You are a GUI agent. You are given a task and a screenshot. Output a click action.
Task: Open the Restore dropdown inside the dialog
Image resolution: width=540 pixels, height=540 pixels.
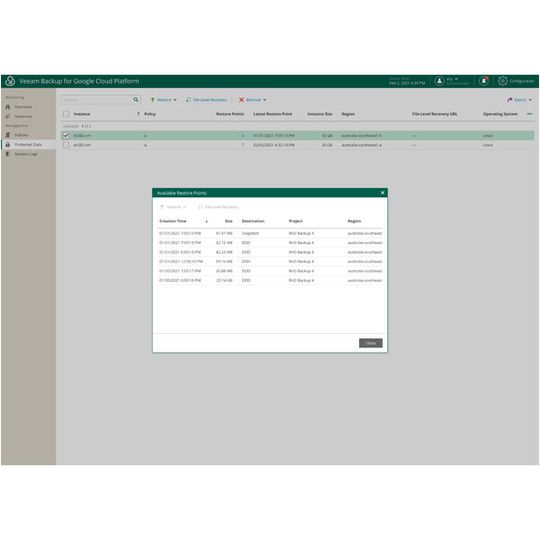tap(173, 207)
